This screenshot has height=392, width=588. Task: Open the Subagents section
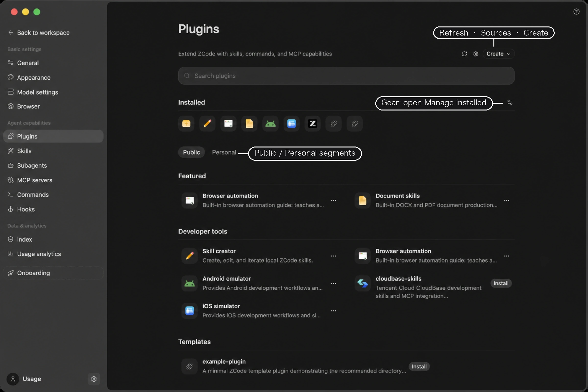pyautogui.click(x=53, y=166)
